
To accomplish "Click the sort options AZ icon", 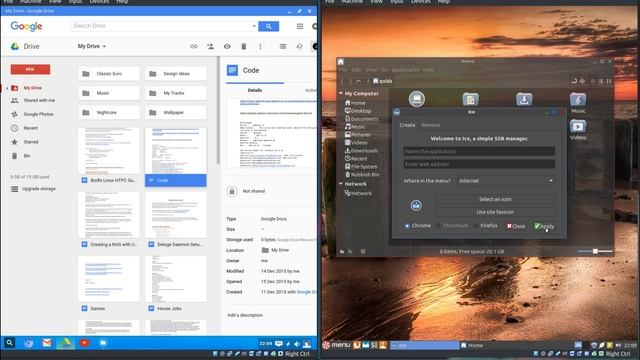I will click(300, 47).
